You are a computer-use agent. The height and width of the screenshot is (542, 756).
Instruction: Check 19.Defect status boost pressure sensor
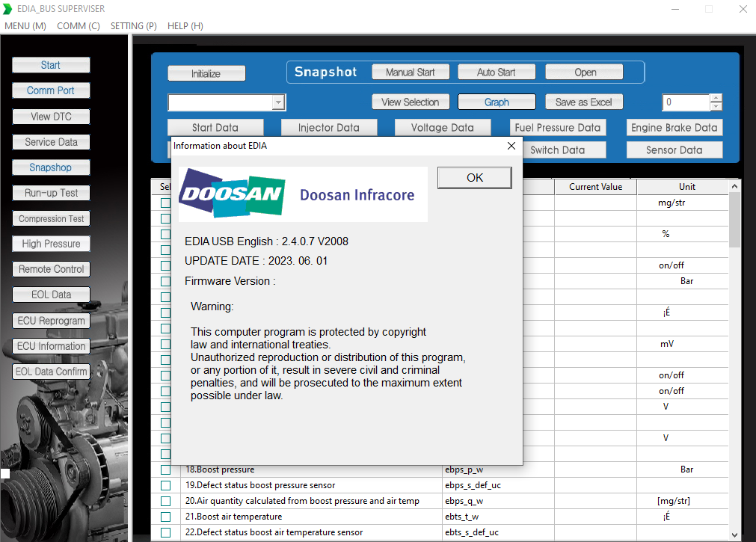click(x=165, y=485)
